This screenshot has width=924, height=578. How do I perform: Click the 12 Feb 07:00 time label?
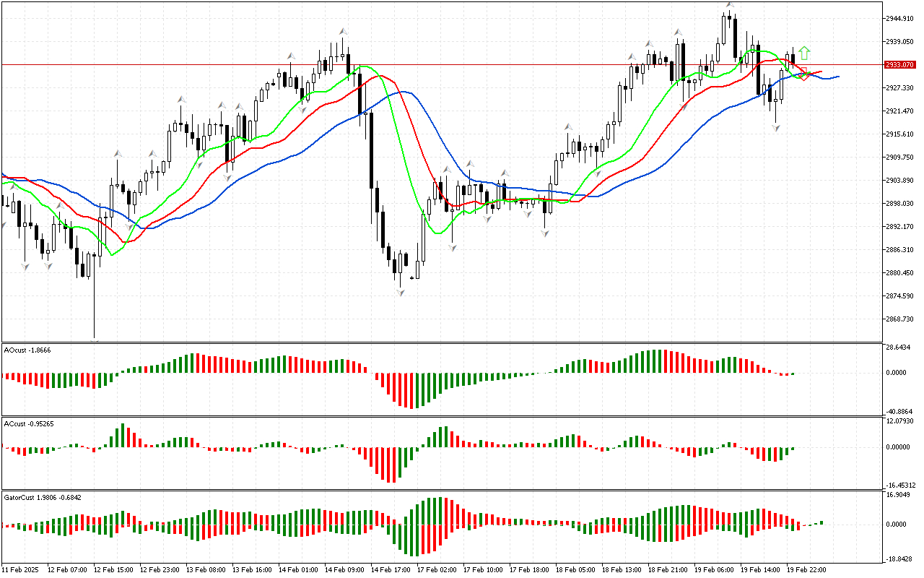click(x=67, y=570)
